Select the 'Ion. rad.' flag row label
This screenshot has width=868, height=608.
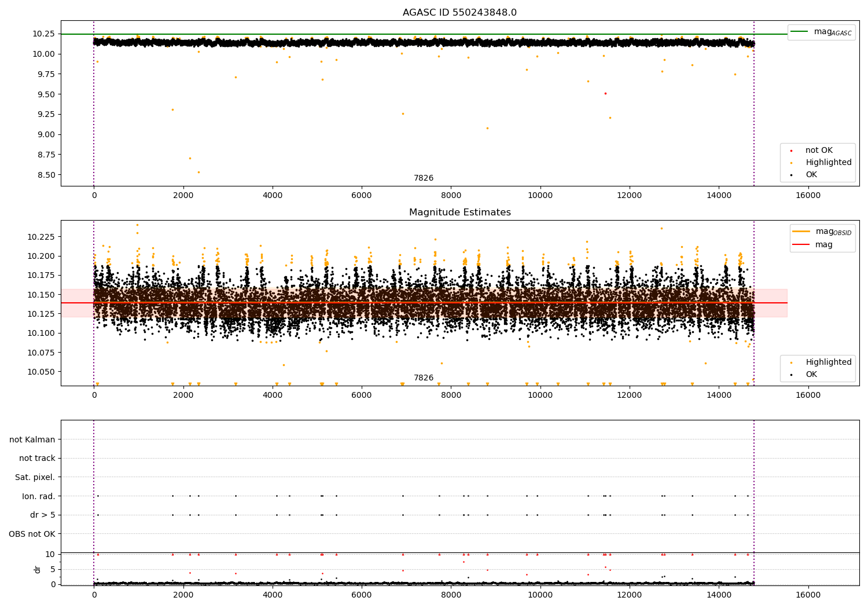pos(39,496)
